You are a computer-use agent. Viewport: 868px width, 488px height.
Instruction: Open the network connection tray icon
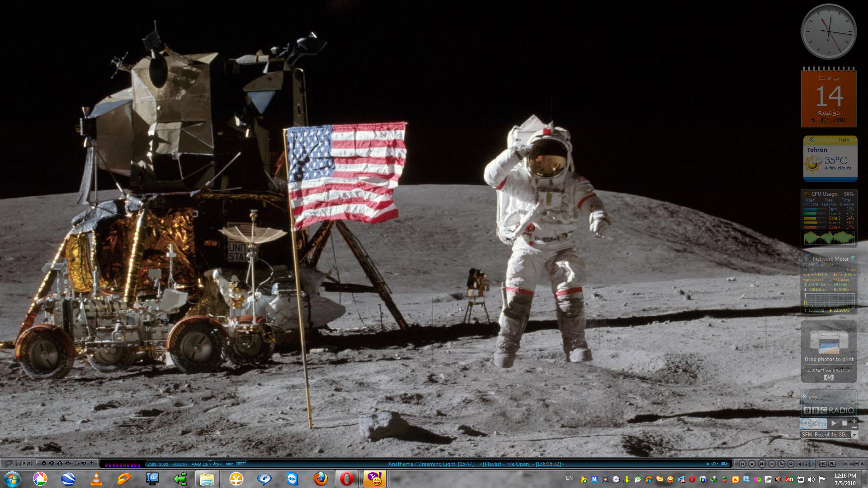(800, 479)
